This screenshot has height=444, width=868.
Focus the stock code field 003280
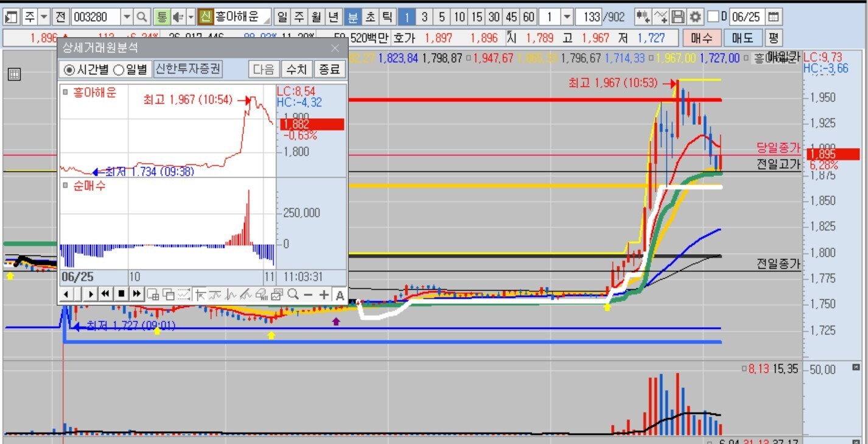[x=95, y=16]
